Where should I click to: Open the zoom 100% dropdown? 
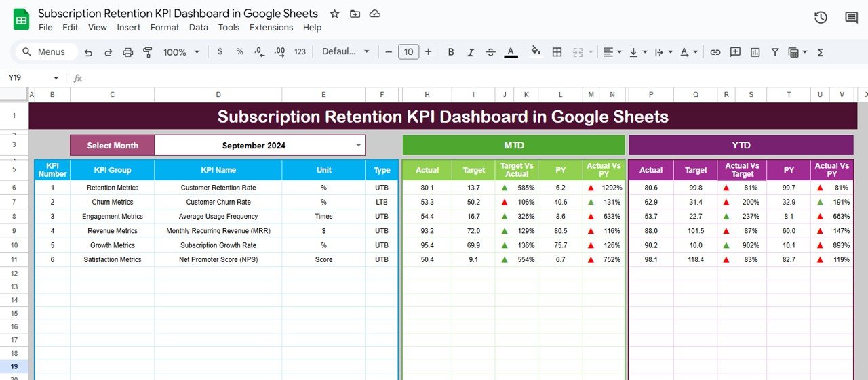click(182, 52)
